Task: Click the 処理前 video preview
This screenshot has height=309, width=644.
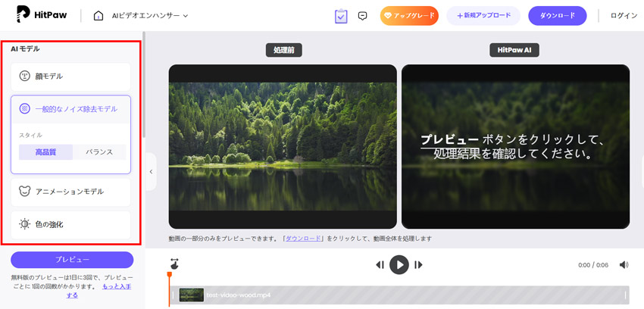Action: 283,146
